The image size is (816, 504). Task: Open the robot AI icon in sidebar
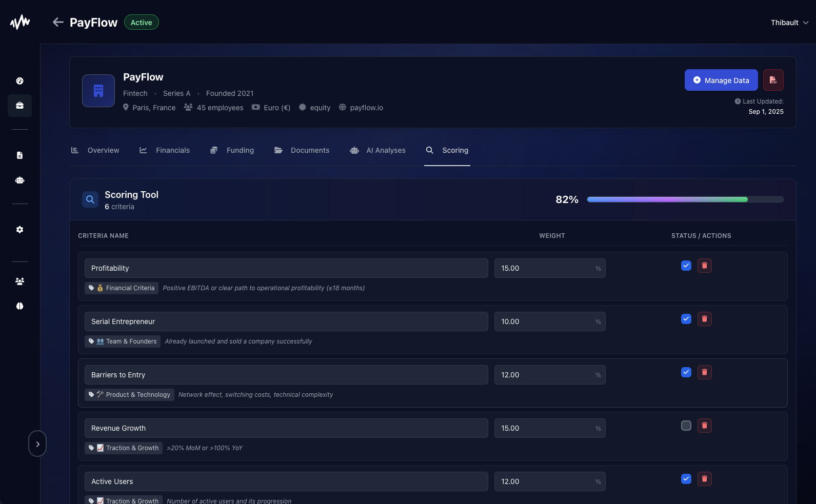pyautogui.click(x=20, y=180)
